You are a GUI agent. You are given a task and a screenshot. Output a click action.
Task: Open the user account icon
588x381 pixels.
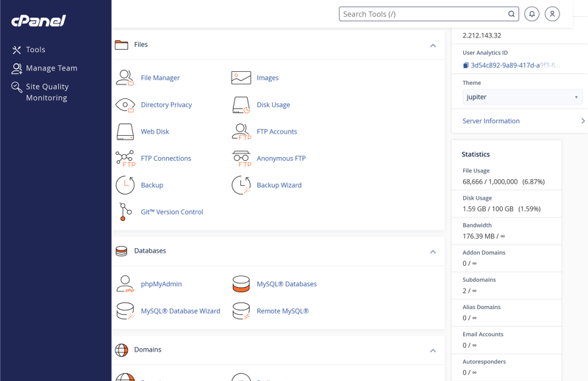552,14
